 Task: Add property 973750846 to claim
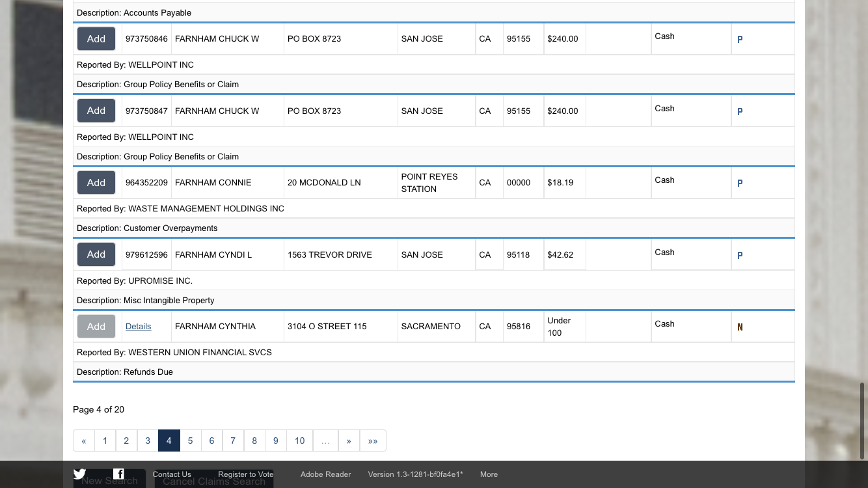click(x=96, y=39)
